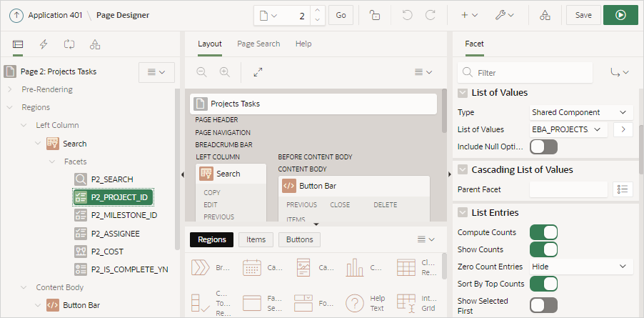Click the Redo arrow icon
This screenshot has width=644, height=318.
[430, 16]
